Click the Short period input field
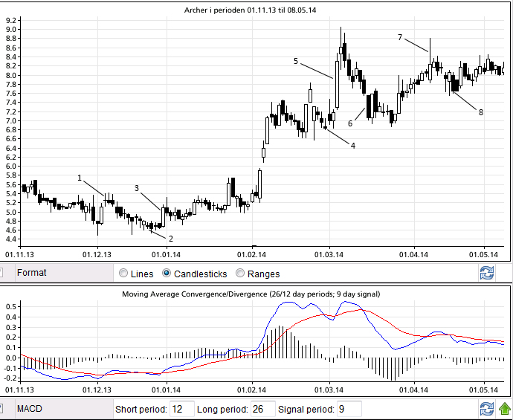Image resolution: width=513 pixels, height=420 pixels. pyautogui.click(x=180, y=409)
